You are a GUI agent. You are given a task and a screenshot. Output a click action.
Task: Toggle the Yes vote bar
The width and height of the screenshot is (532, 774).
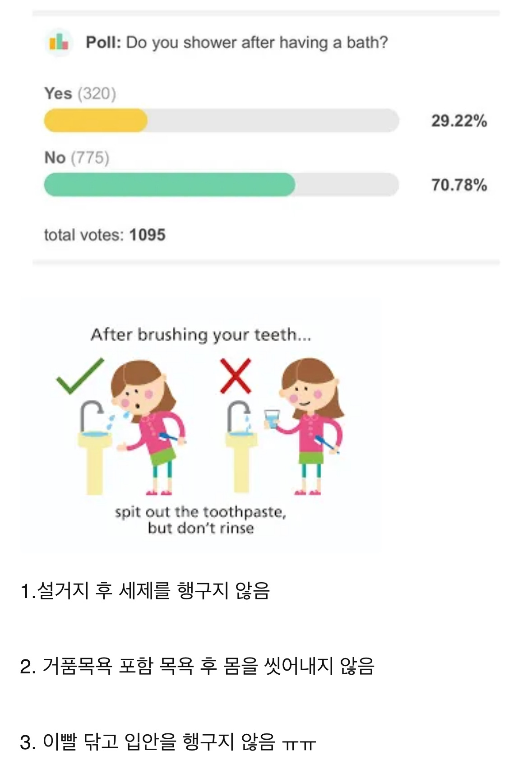(x=95, y=118)
